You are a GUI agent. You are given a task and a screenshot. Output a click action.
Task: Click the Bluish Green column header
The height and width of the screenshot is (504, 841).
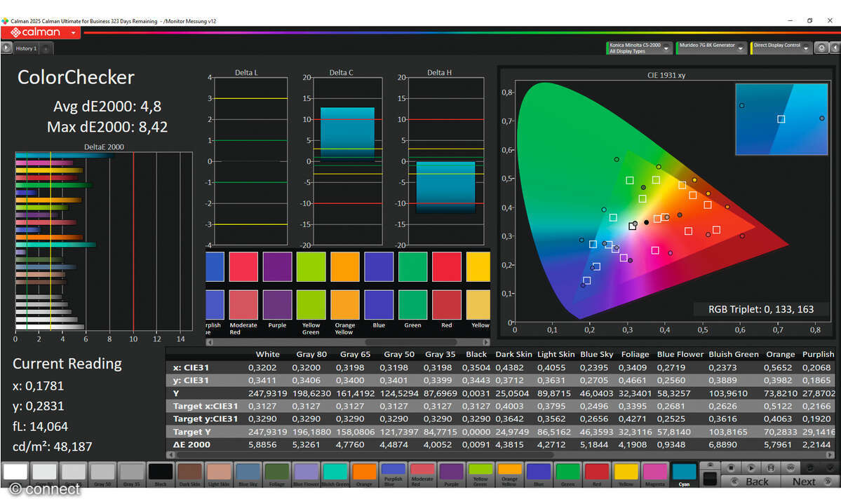click(732, 354)
